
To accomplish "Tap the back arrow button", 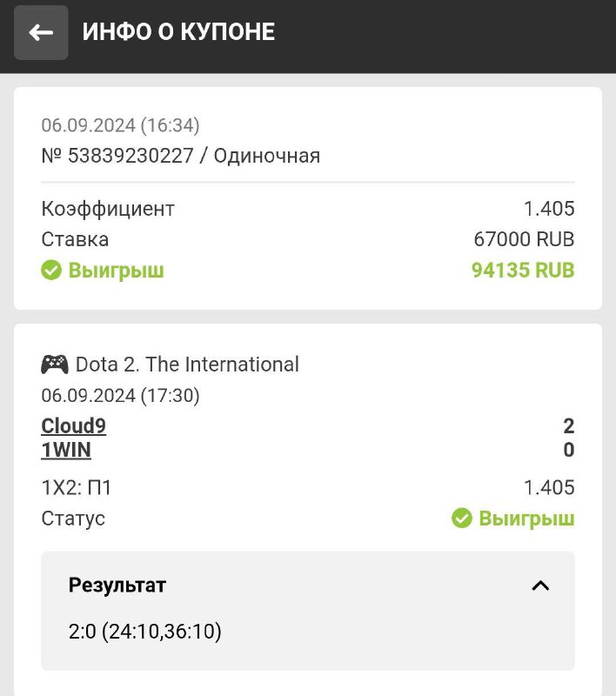I will pyautogui.click(x=41, y=33).
